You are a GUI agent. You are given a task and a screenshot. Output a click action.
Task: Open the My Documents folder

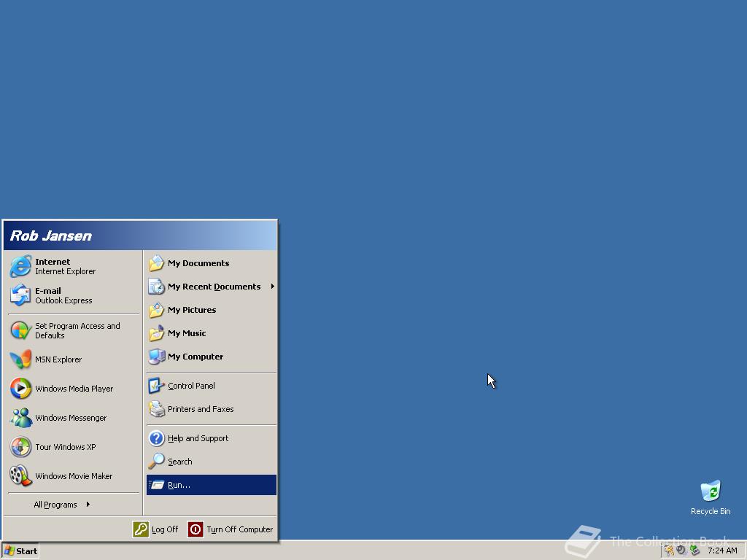(x=212, y=262)
